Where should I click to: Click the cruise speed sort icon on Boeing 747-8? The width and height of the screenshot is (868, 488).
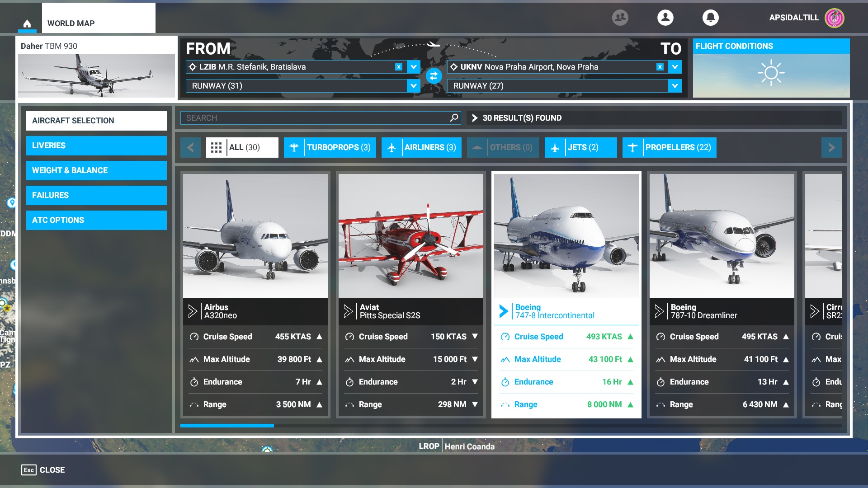click(630, 337)
